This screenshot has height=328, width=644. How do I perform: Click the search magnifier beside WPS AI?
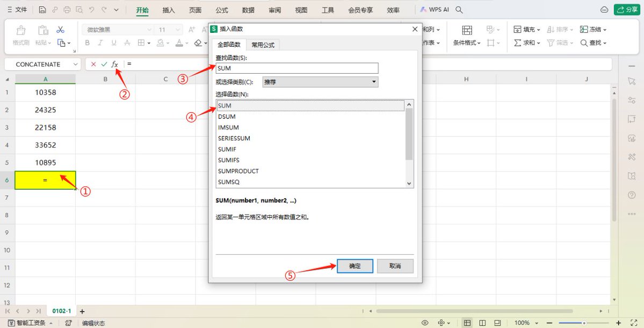click(x=460, y=10)
